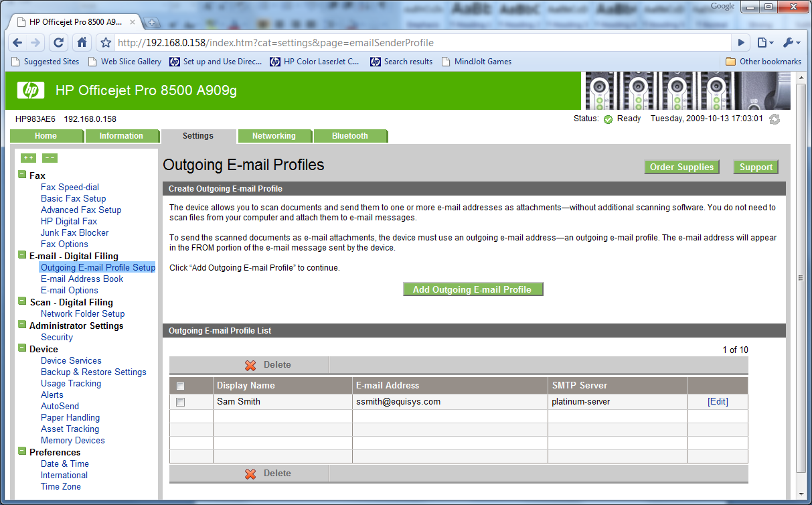Go to HP Digital Fax
Image resolution: width=812 pixels, height=505 pixels.
(69, 221)
